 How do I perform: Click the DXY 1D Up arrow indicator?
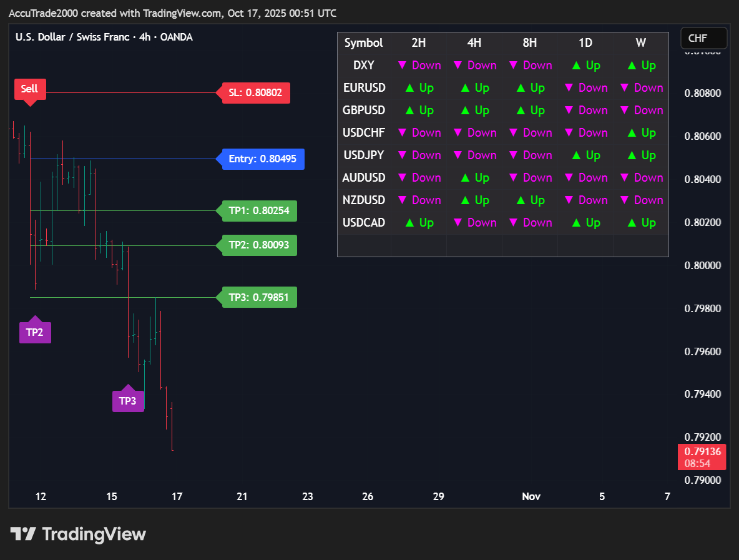(585, 66)
